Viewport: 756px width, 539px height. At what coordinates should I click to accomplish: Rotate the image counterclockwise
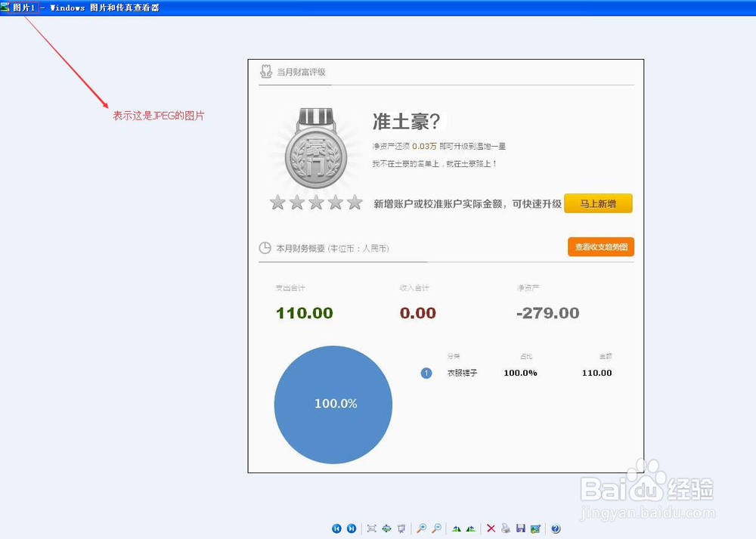pyautogui.click(x=456, y=528)
